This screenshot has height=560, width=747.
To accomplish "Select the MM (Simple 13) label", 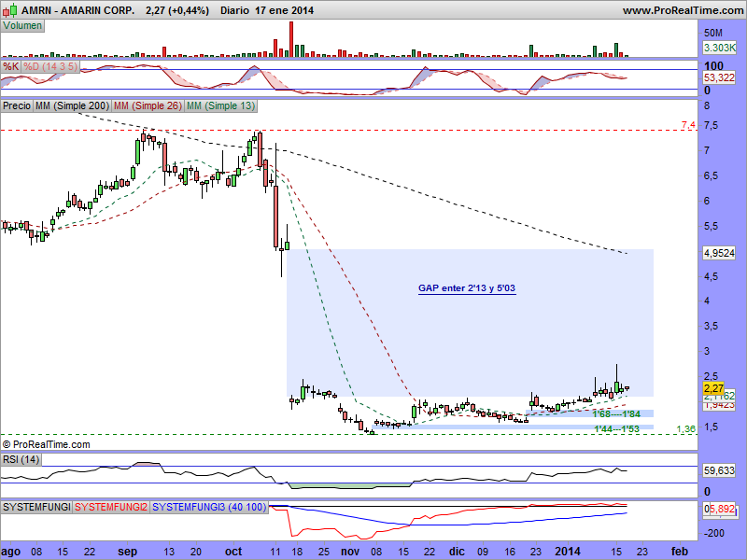I will pos(221,105).
